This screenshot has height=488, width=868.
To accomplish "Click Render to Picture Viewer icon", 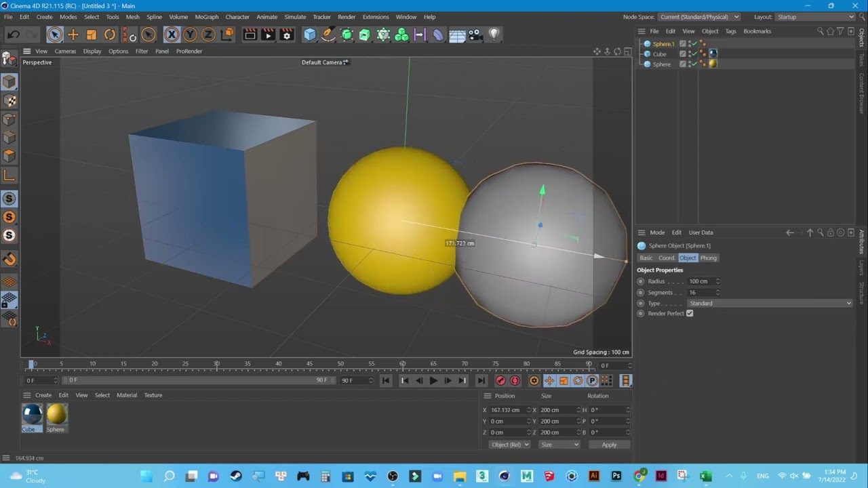I will [x=268, y=35].
